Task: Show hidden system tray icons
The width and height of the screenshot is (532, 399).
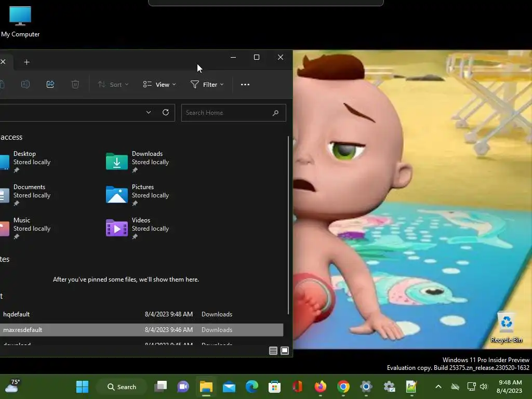Action: coord(438,387)
